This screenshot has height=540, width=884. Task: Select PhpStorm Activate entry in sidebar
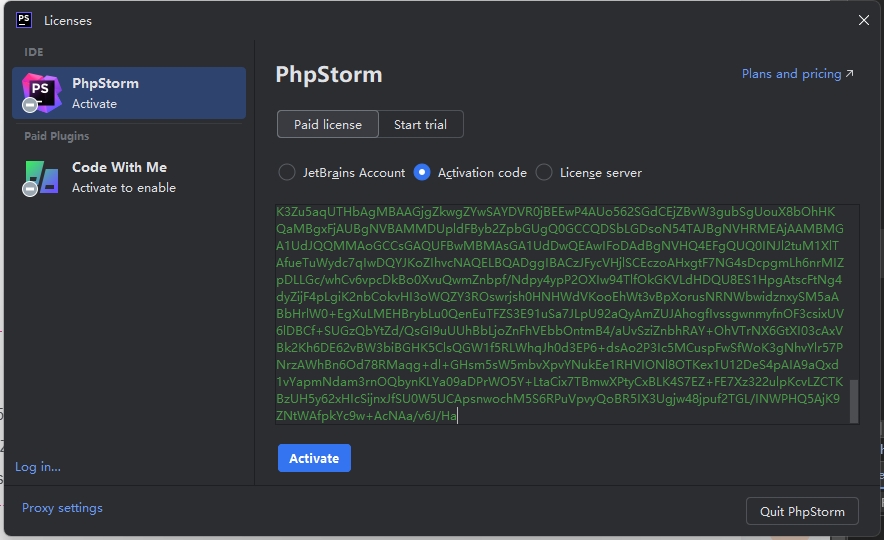pos(129,93)
